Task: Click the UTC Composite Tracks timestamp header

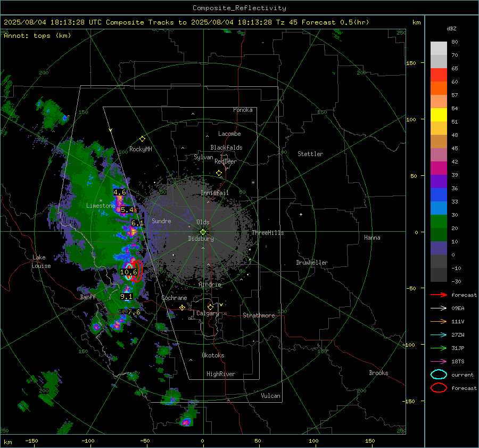Action: pyautogui.click(x=186, y=22)
